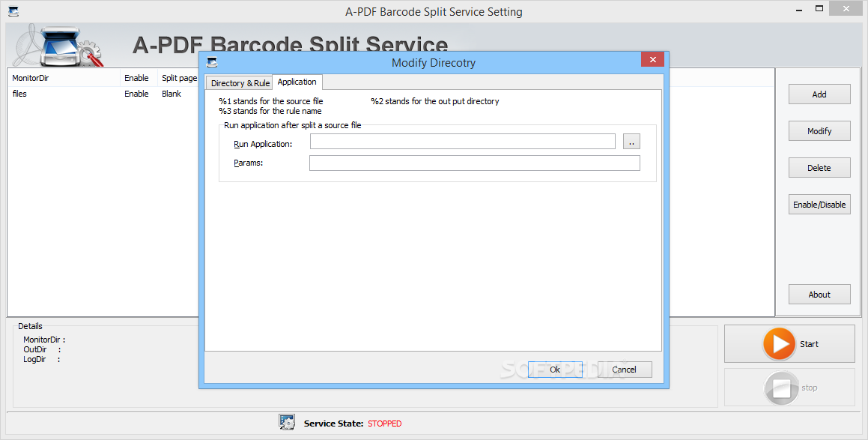The image size is (868, 440).
Task: Open the About button
Action: (819, 295)
